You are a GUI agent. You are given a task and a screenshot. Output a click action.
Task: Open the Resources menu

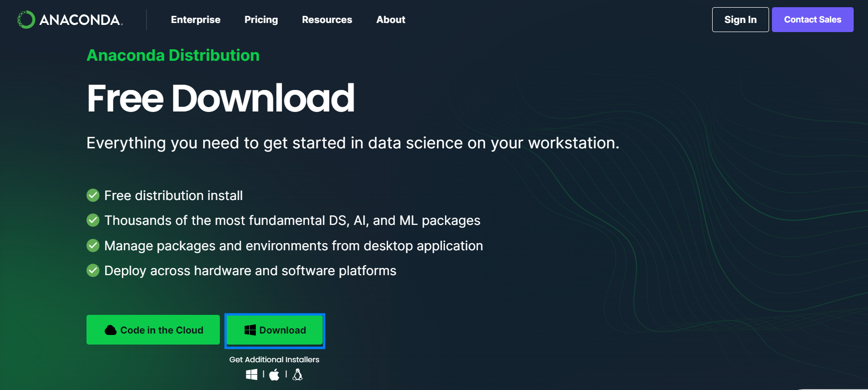click(x=327, y=20)
